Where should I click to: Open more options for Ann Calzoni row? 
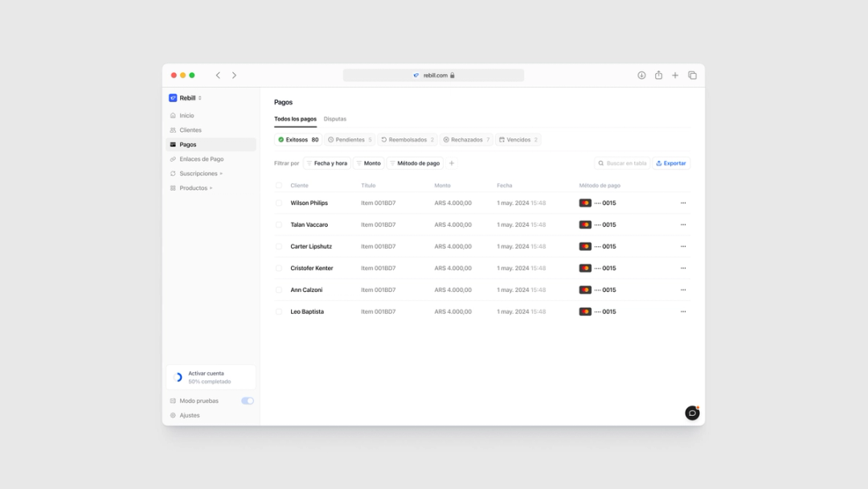pyautogui.click(x=683, y=290)
